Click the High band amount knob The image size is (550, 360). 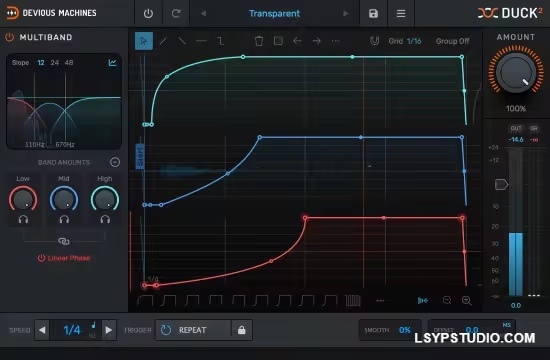click(x=105, y=199)
